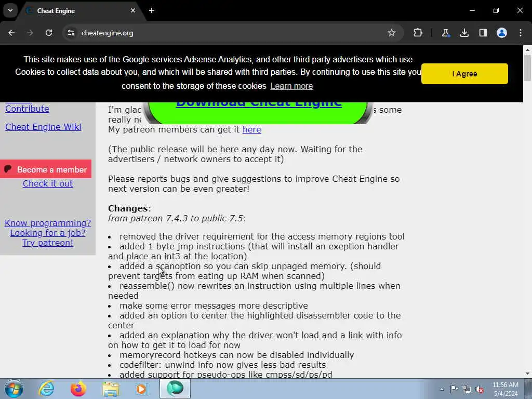The image size is (532, 399).
Task: Open the Try patreon! link
Action: [48, 243]
